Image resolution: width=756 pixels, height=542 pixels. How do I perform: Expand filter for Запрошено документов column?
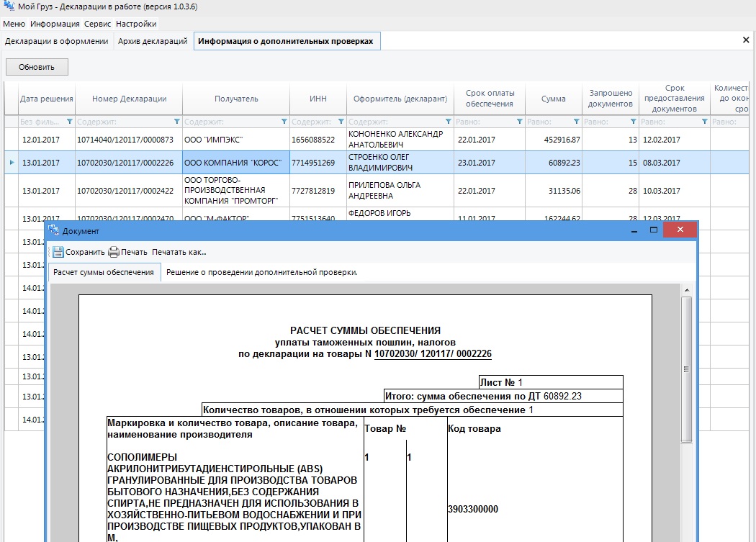click(633, 122)
